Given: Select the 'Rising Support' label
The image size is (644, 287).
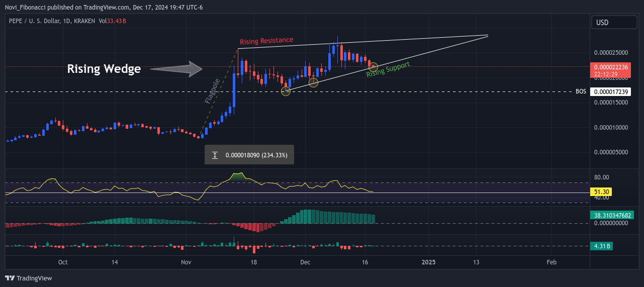Looking at the screenshot, I should [x=388, y=69].
